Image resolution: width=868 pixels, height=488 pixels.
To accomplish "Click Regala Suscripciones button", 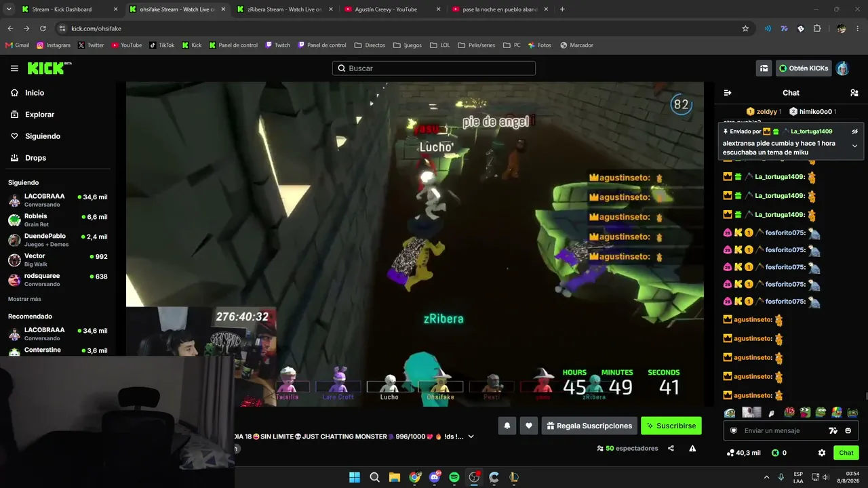I will click(x=589, y=426).
